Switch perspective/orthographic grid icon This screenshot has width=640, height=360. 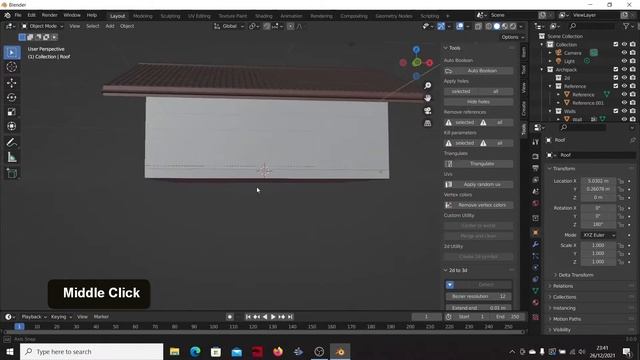point(427,123)
